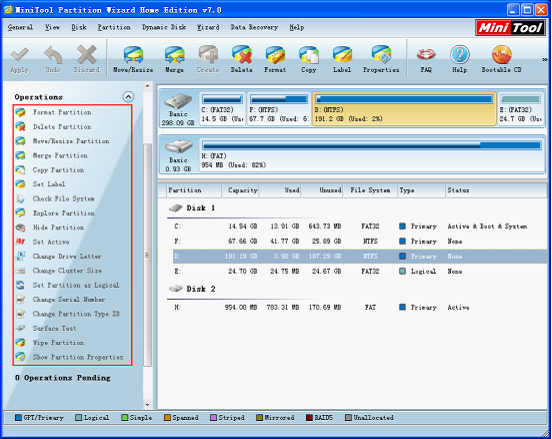
Task: Click the Set Active flag icon
Action: coord(20,242)
